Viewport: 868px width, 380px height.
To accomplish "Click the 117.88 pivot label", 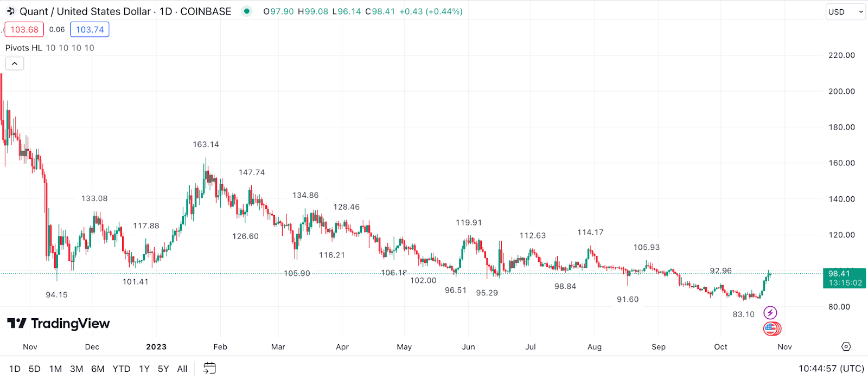I will click(x=146, y=226).
